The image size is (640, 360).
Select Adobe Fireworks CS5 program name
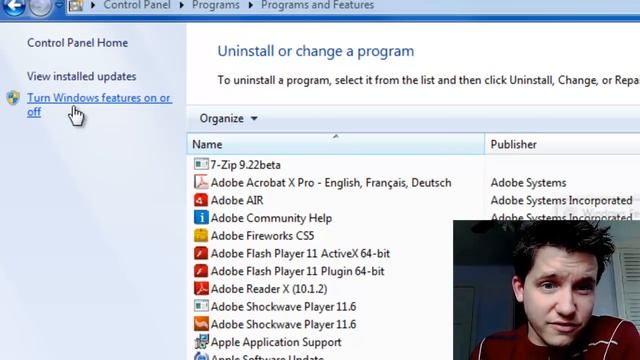(262, 236)
